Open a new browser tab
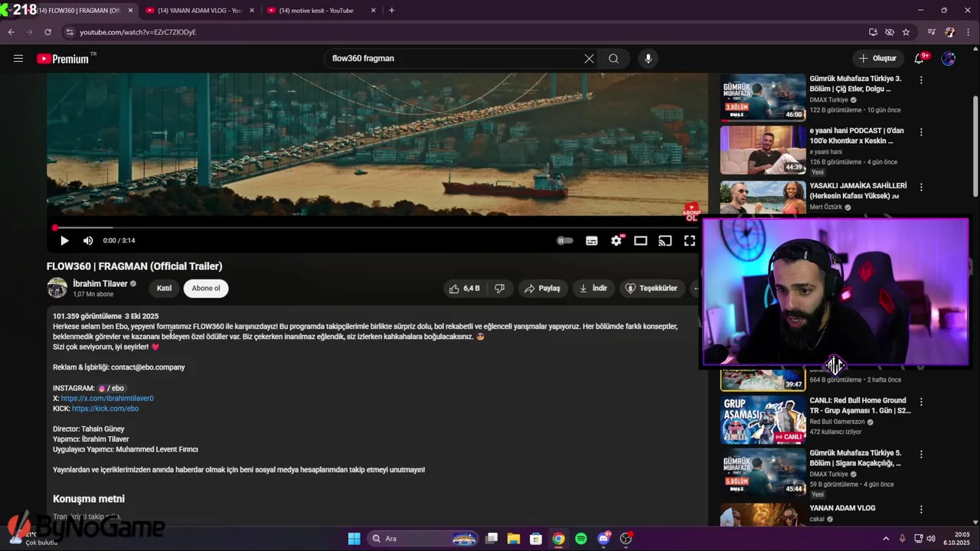This screenshot has height=551, width=980. (x=392, y=11)
